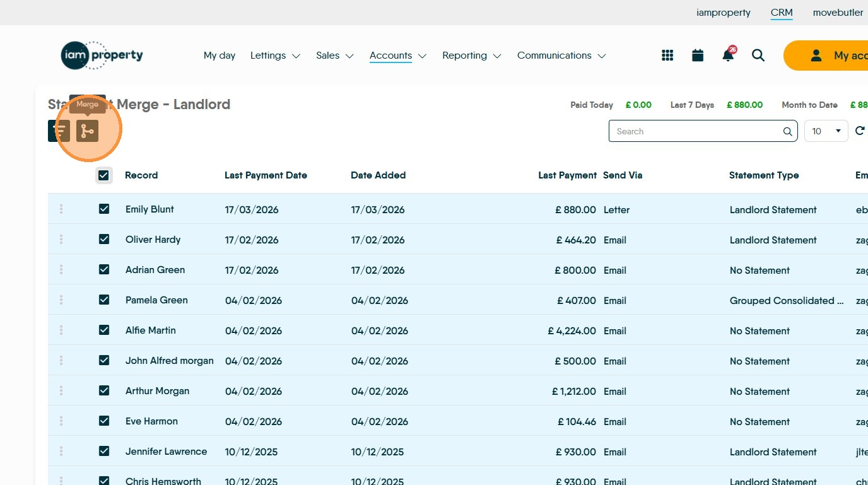Screen dimensions: 868x485
Task: Uncheck John Alfred morgan's row checkbox
Action: [104, 360]
